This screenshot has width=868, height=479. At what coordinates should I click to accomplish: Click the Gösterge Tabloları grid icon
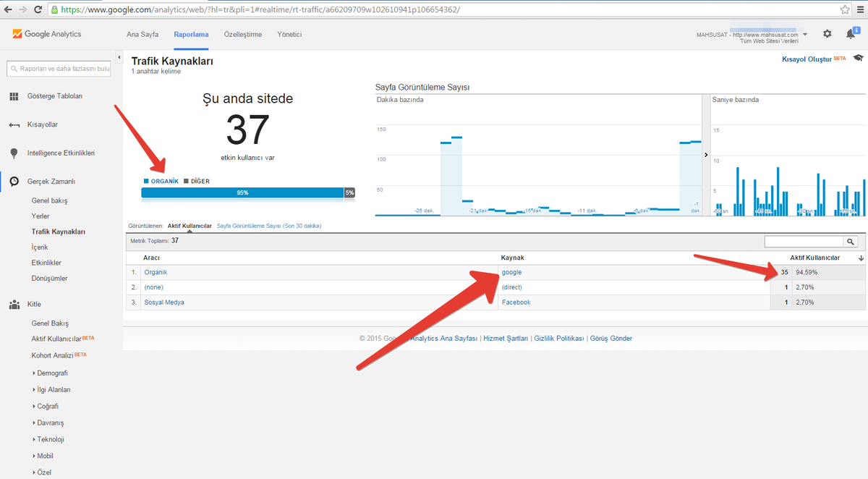click(14, 96)
